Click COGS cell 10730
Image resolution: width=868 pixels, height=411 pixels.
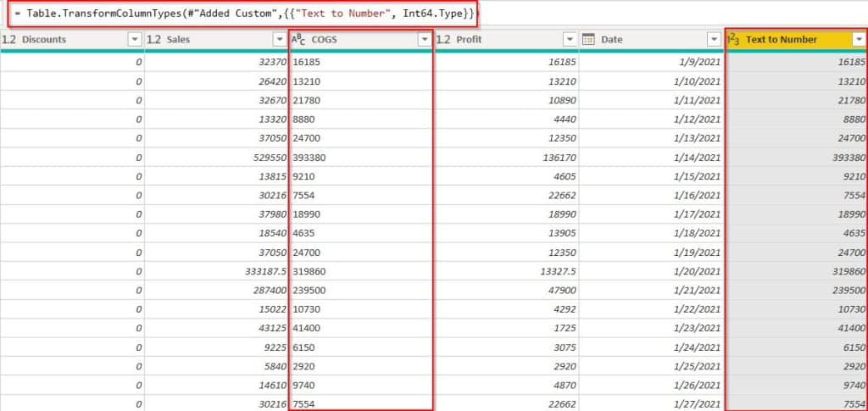tap(361, 309)
